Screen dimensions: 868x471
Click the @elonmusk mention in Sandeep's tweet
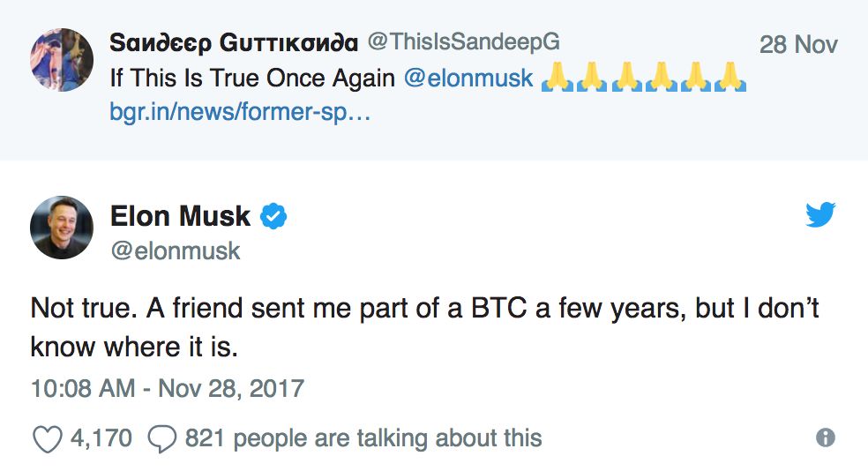pos(468,78)
